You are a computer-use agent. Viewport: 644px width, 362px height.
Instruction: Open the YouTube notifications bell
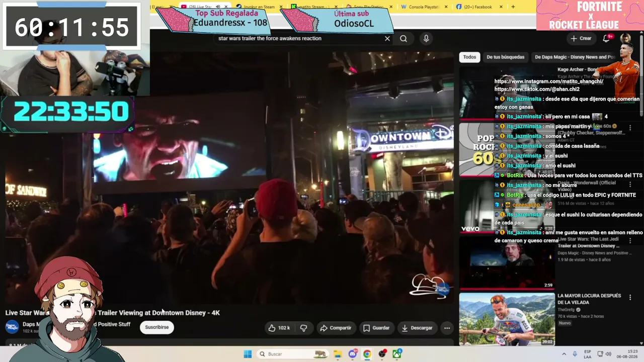[x=606, y=38]
